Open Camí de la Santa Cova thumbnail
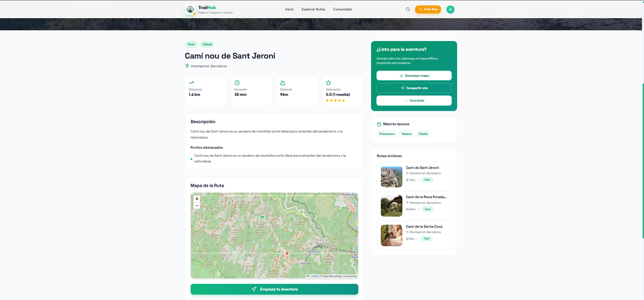Image resolution: width=644 pixels, height=300 pixels. tap(392, 236)
